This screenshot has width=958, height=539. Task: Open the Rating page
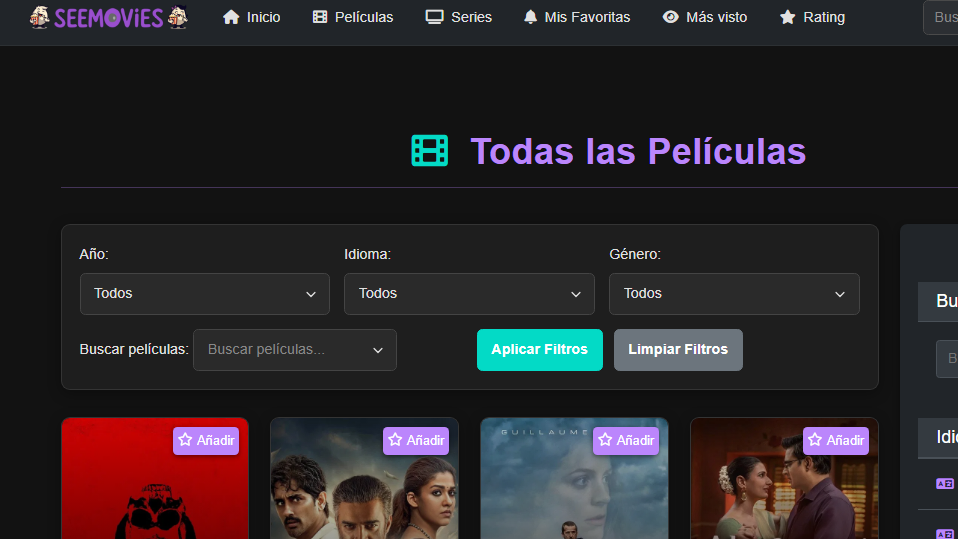point(812,17)
